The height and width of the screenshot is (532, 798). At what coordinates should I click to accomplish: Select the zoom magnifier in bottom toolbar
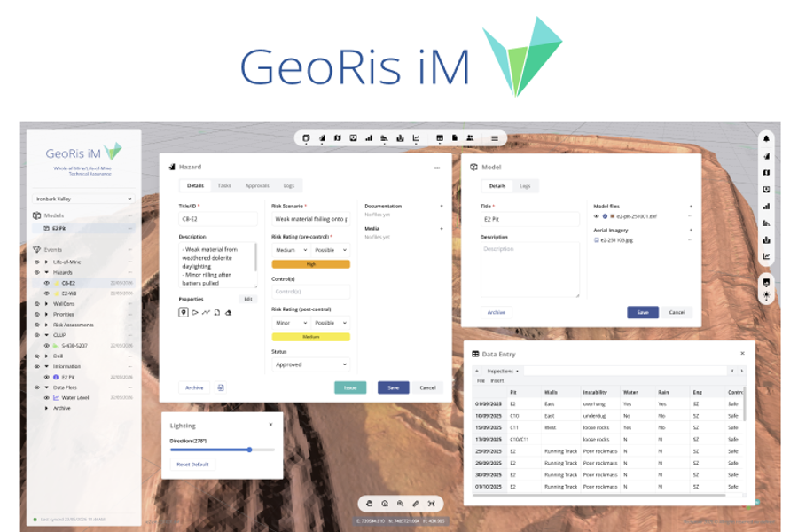click(400, 504)
